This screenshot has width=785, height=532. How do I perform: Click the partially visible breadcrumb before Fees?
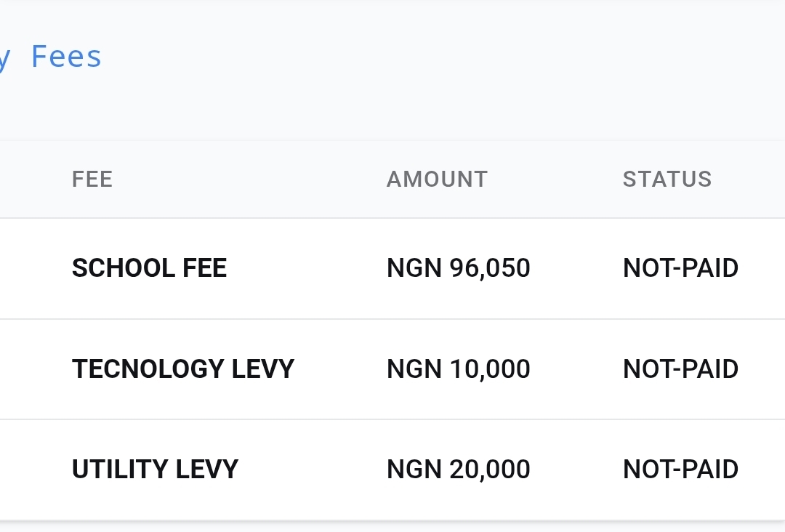(x=4, y=58)
